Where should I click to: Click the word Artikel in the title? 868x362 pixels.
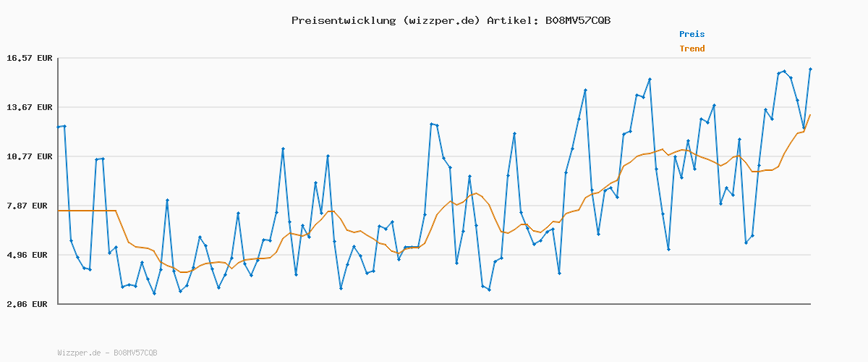(511, 20)
